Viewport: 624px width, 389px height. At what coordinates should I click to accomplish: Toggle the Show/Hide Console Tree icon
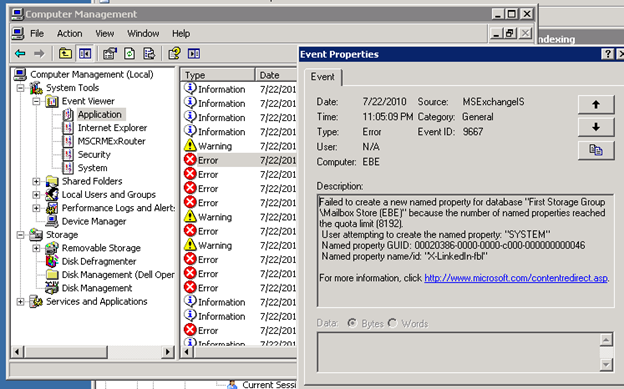pos(85,53)
